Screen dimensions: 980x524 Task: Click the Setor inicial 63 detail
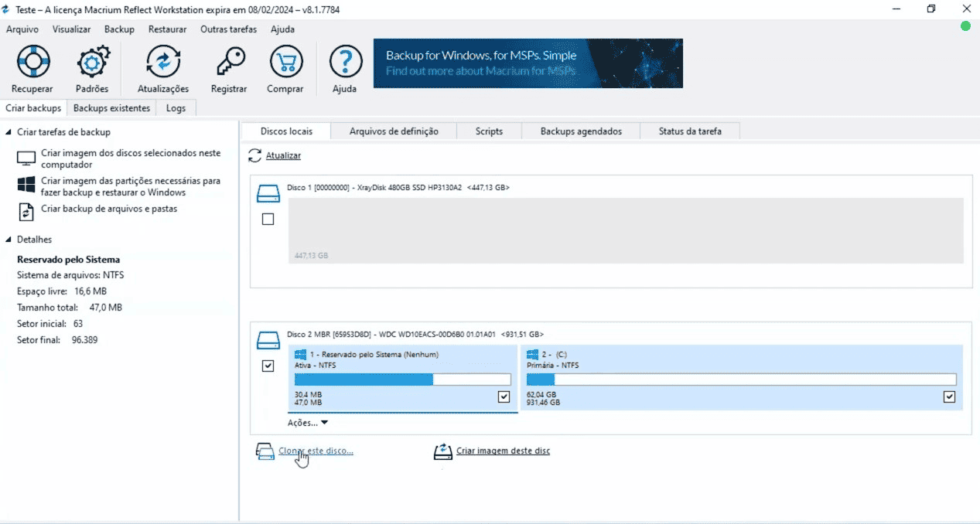pos(50,323)
